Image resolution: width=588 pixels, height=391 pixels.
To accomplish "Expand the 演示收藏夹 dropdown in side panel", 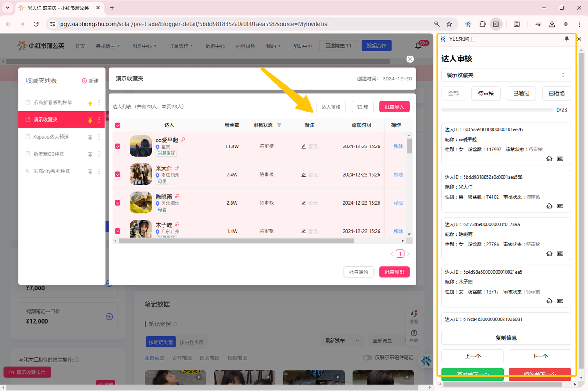I will coord(506,75).
